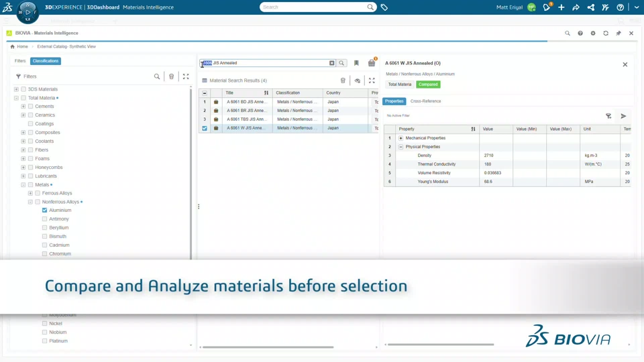Collapse Physical Properties row
Viewport: 644px width, 362px height.
click(401, 147)
